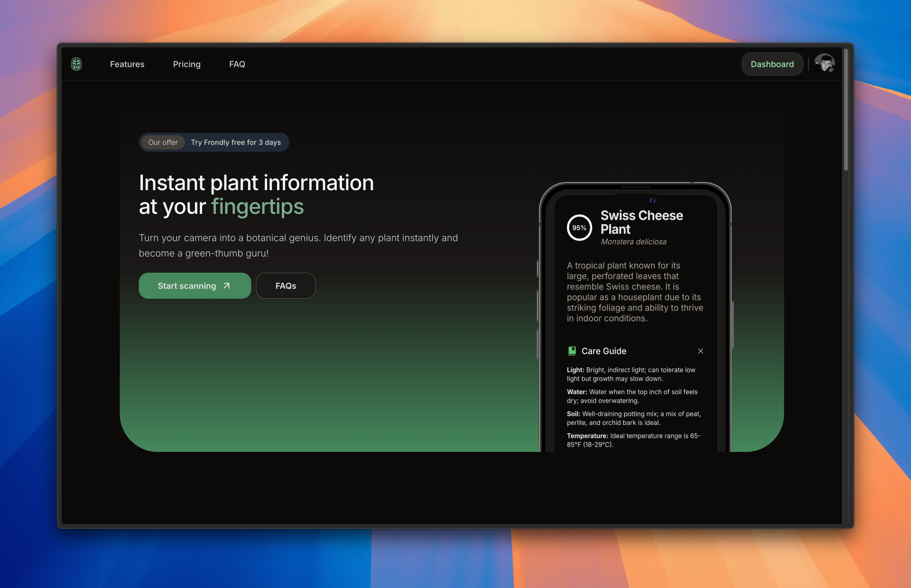911x588 pixels.
Task: Click the user profile avatar
Action: (825, 64)
